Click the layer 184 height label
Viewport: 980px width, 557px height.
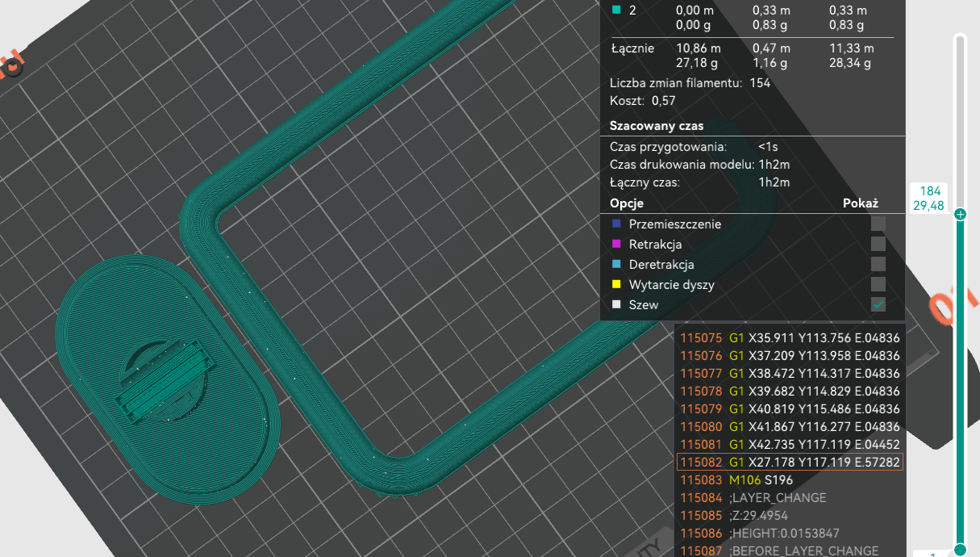pos(930,199)
